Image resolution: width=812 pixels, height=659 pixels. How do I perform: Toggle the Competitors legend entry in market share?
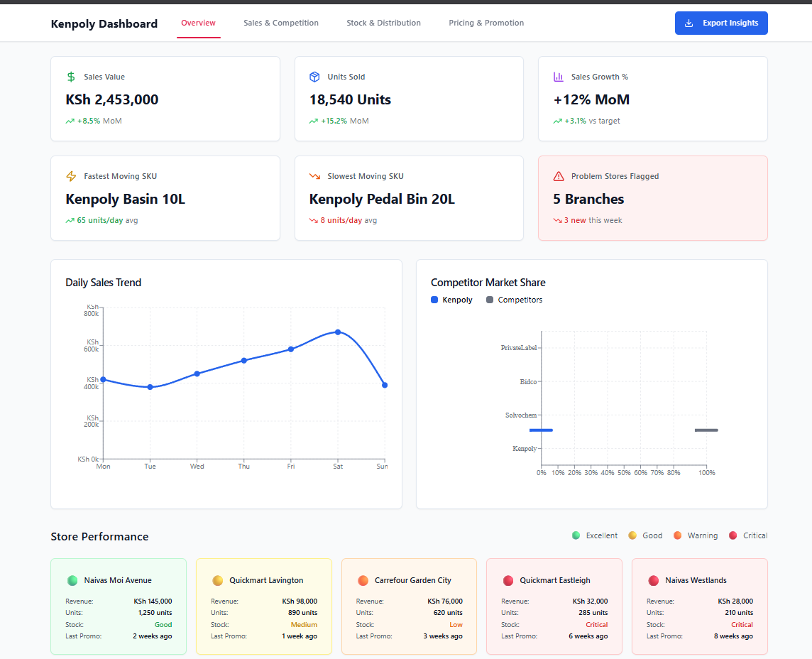tap(514, 300)
